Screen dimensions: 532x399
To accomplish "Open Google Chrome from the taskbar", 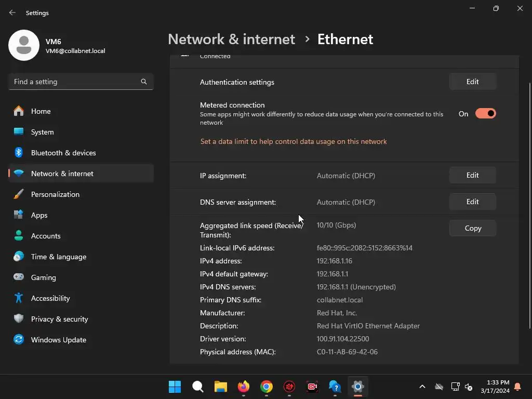I will 267,387.
